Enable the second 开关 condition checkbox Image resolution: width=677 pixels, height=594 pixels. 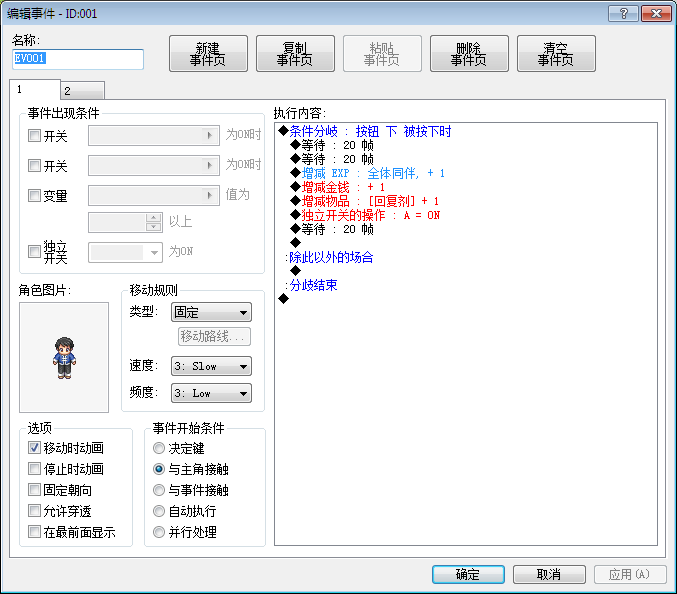(x=34, y=165)
